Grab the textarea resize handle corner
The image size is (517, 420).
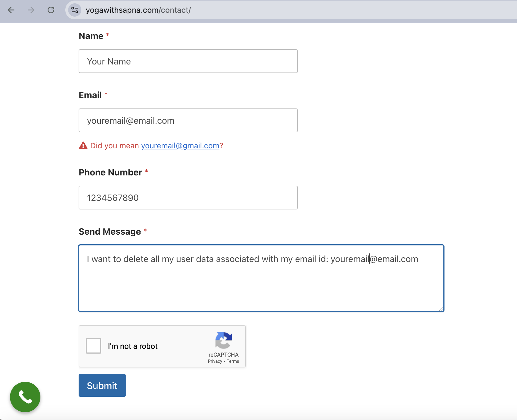pyautogui.click(x=441, y=308)
